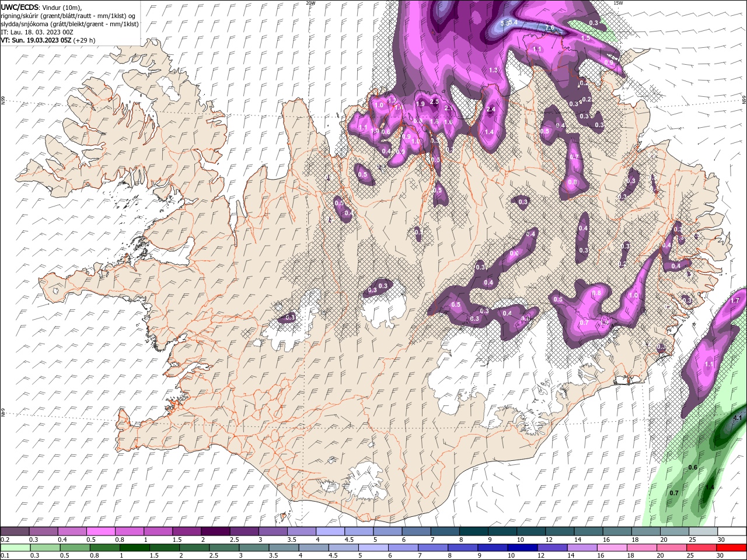This screenshot has height=560, width=747.
Task: Click the 4.1 rain value offshore southeast
Action: tap(737, 418)
